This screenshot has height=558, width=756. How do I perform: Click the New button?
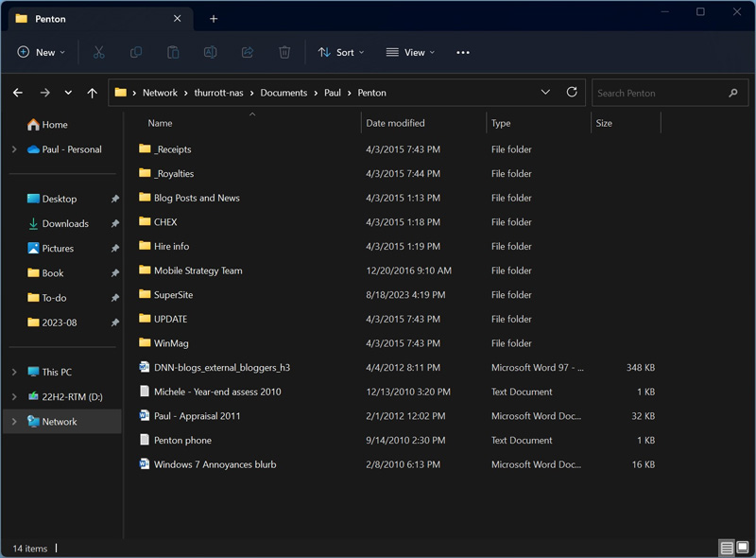coord(42,53)
